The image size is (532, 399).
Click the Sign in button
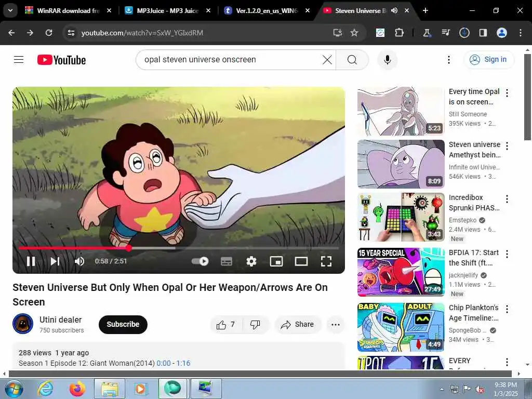[x=489, y=60]
